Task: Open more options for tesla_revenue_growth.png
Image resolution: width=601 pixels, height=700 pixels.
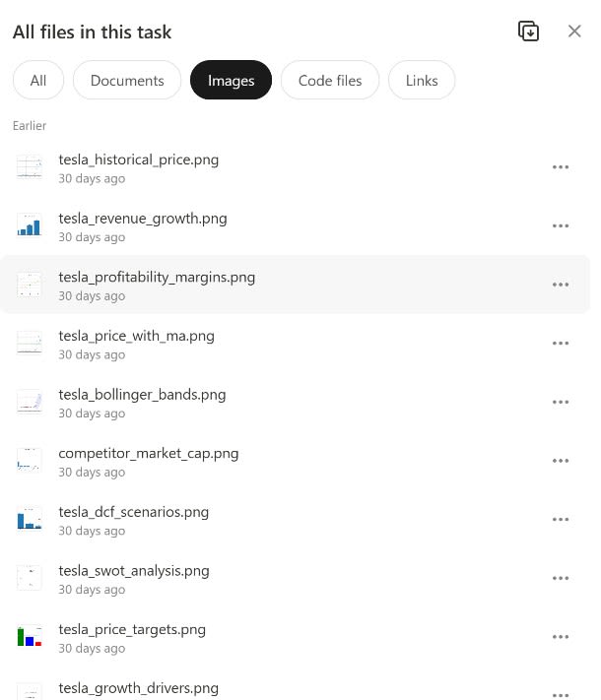Action: click(561, 225)
